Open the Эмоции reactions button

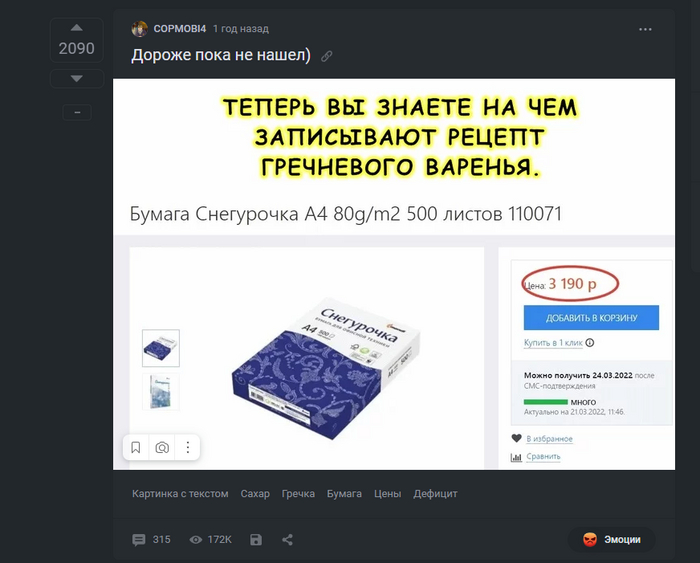point(612,540)
